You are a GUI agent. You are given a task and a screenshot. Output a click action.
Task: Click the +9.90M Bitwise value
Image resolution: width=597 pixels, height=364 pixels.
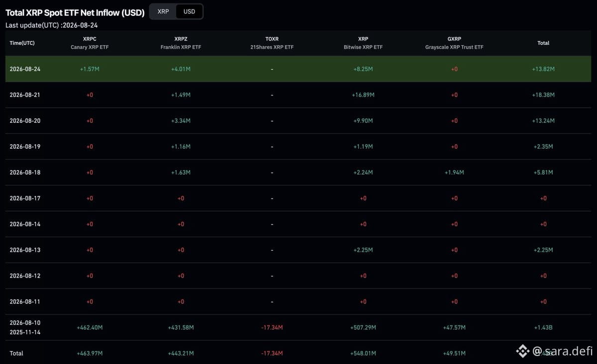(x=363, y=121)
